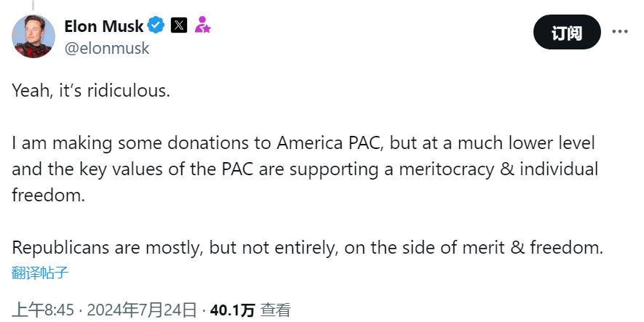The width and height of the screenshot is (644, 322).
Task: Click the 上午8:45 timestamp
Action: (x=44, y=310)
